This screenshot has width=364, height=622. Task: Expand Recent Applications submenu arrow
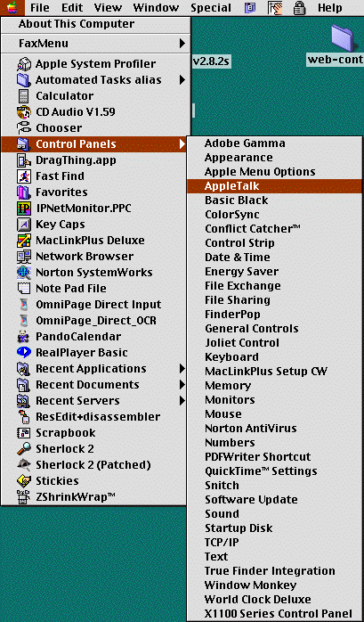point(182,369)
